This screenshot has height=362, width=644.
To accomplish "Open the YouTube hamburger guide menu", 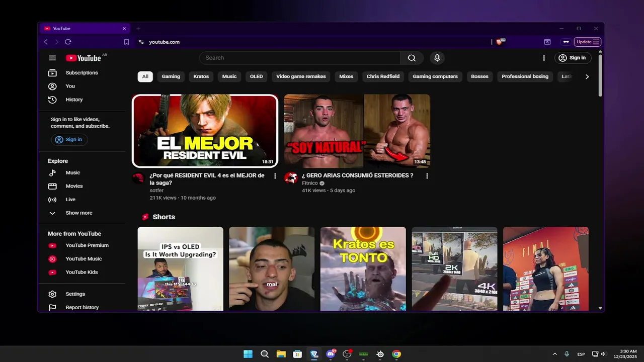I will pos(52,58).
